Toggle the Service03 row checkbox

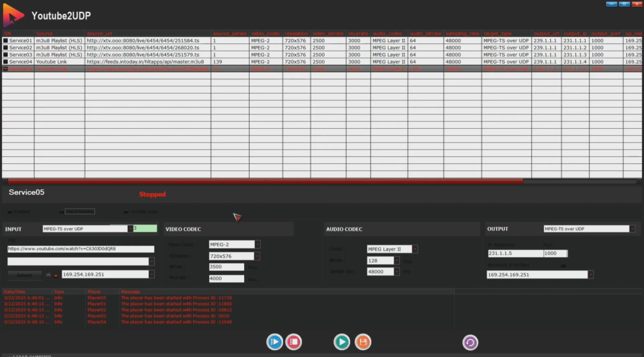(x=5, y=55)
